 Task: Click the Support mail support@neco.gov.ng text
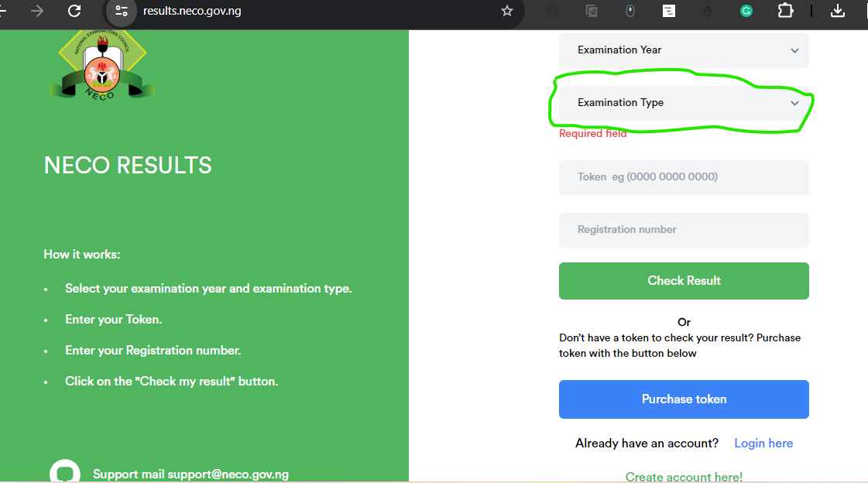pos(191,474)
